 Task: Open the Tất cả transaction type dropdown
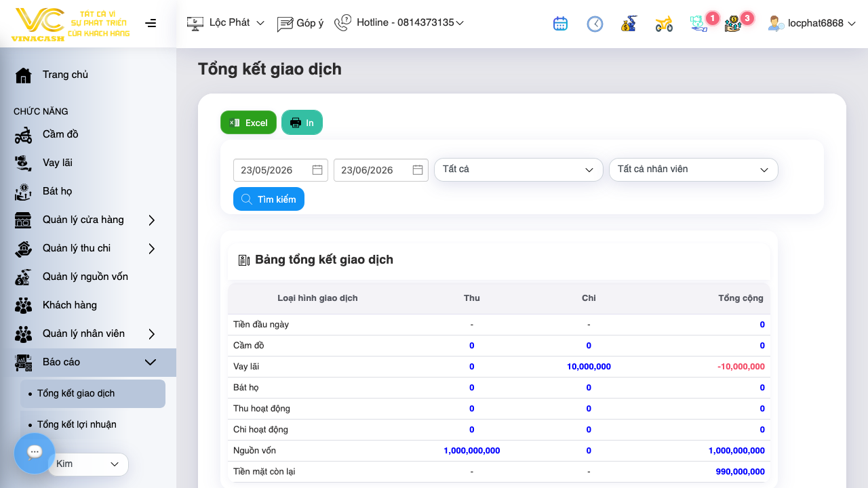519,169
